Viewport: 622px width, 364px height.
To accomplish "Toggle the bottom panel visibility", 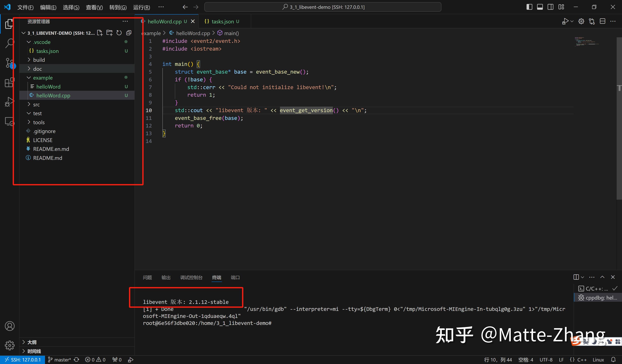I will 540,7.
